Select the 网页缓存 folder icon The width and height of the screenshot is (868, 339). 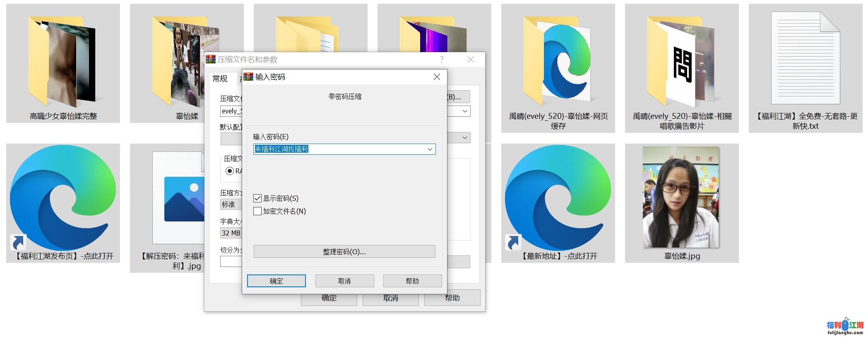click(558, 60)
